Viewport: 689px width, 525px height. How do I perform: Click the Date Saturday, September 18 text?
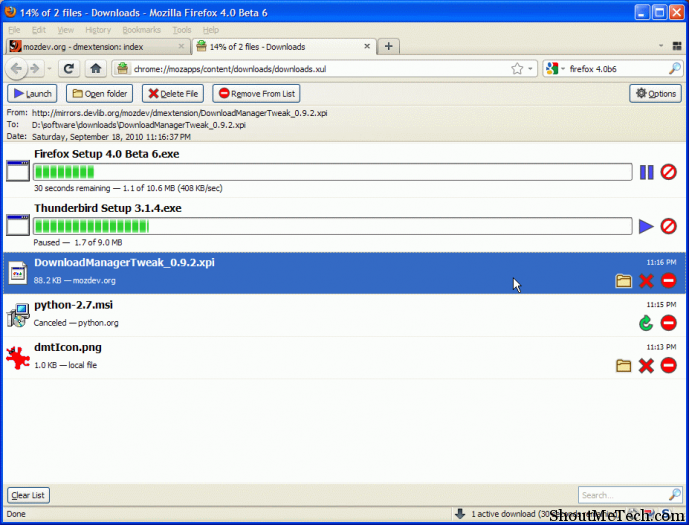[111, 137]
